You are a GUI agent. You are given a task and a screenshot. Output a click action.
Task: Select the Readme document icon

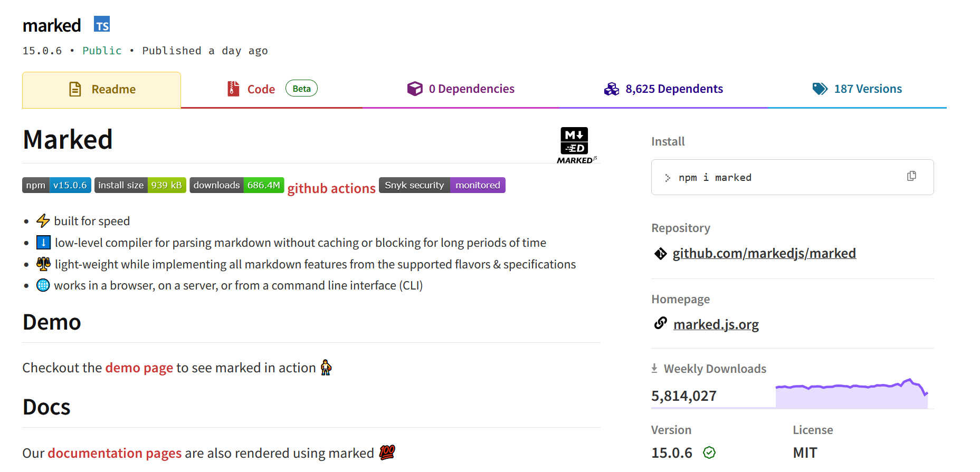75,89
